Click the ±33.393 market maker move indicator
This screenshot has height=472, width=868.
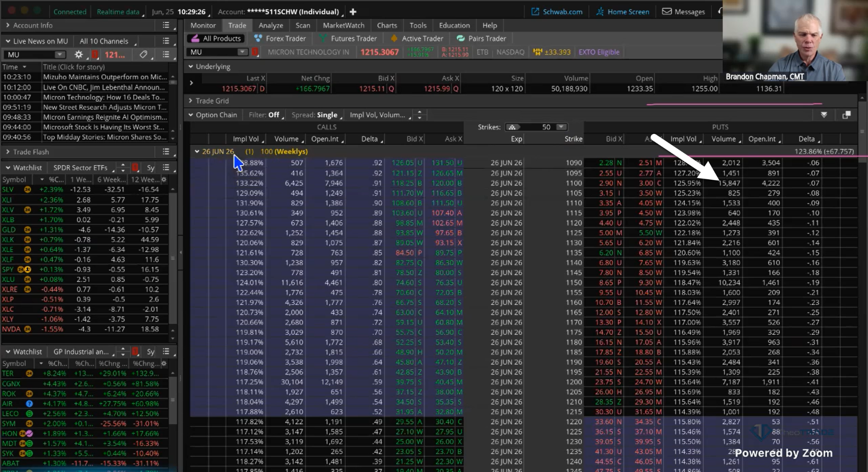(552, 52)
